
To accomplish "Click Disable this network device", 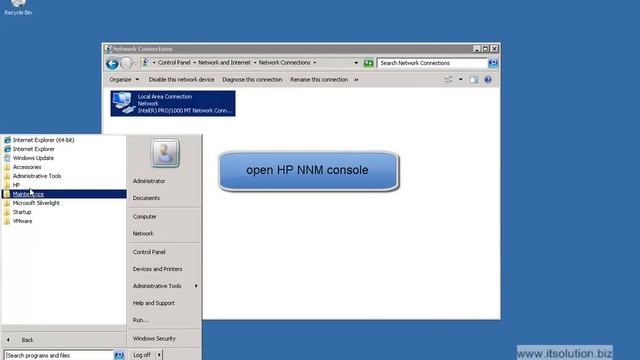I will click(x=181, y=80).
